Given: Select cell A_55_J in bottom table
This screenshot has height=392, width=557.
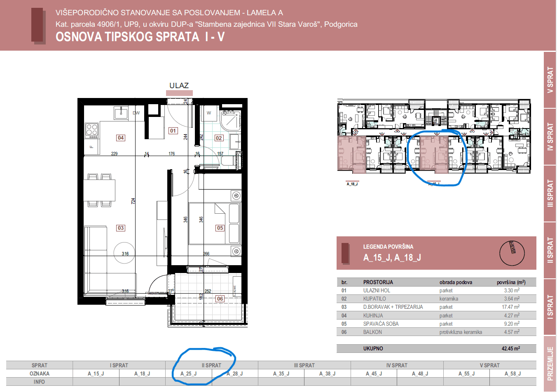Looking at the screenshot, I should click(x=467, y=373).
